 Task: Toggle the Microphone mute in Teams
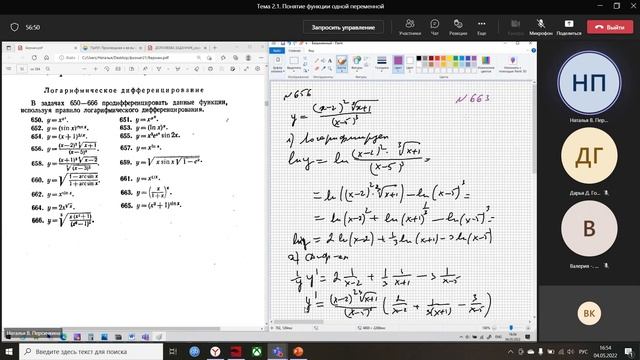click(541, 27)
